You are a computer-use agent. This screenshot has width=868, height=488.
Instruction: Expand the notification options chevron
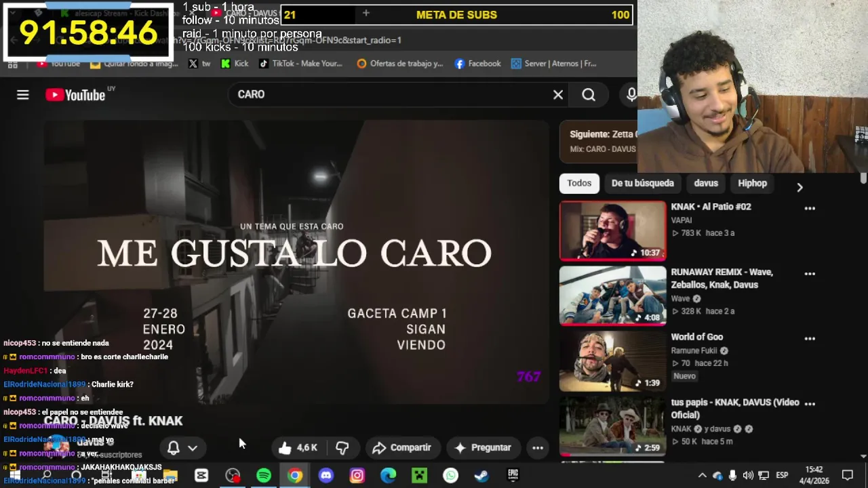point(193,447)
